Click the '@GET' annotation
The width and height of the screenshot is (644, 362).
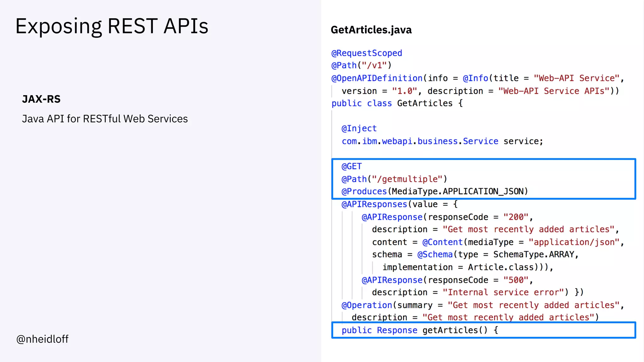[x=352, y=167]
